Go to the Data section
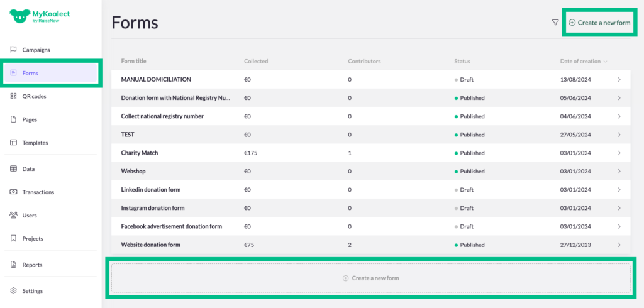Image resolution: width=644 pixels, height=308 pixels. point(28,169)
